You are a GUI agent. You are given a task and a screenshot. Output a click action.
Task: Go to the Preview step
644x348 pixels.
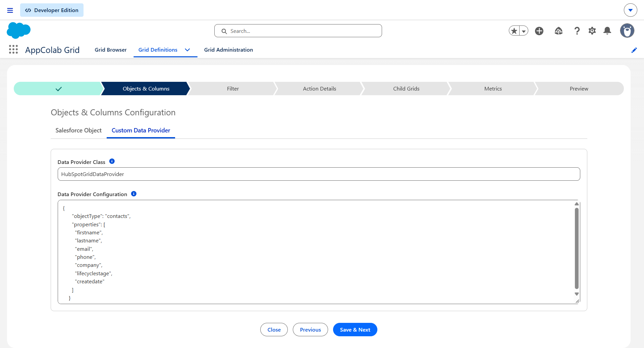point(579,89)
